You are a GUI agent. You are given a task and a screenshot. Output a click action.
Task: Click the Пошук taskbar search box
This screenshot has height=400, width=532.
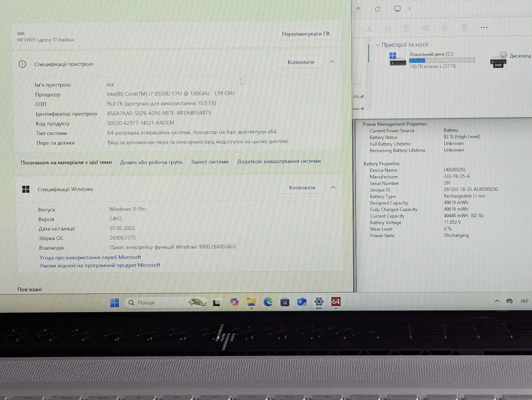tap(166, 302)
